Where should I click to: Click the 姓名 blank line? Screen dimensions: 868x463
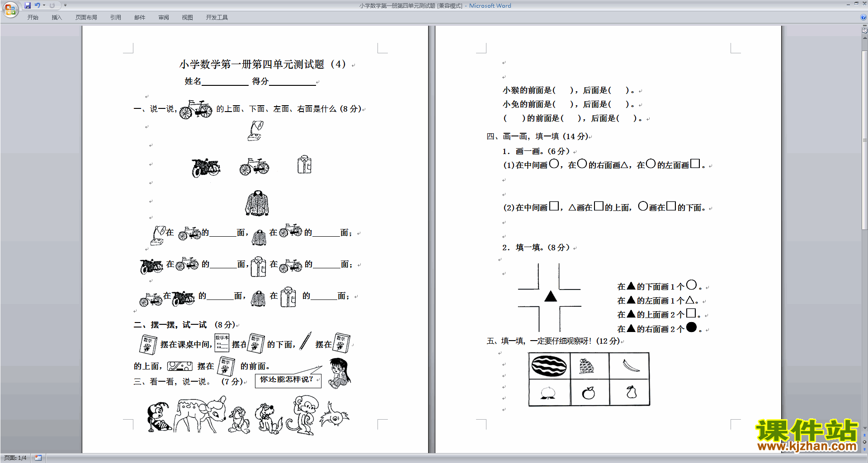click(x=225, y=82)
